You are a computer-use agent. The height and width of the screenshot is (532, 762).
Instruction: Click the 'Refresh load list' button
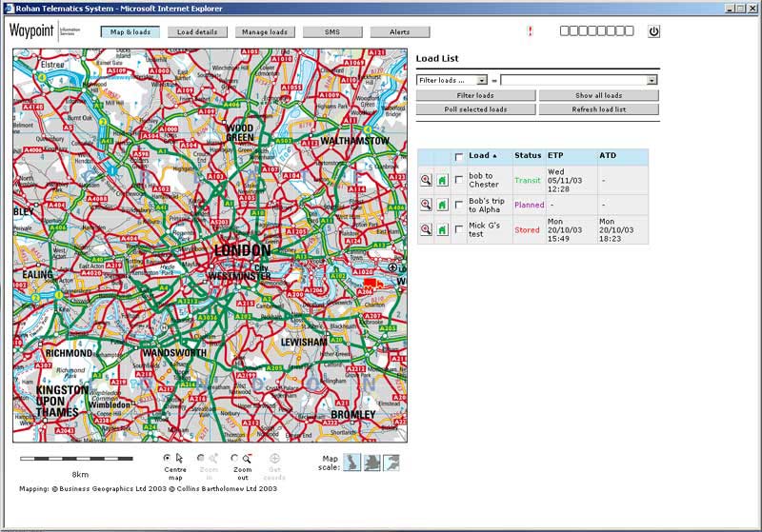598,109
